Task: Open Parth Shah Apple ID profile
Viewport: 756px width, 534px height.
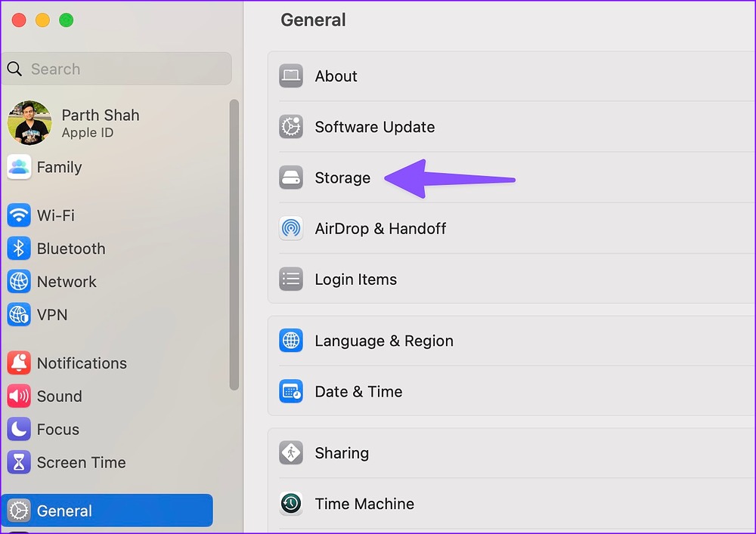Action: pos(100,123)
